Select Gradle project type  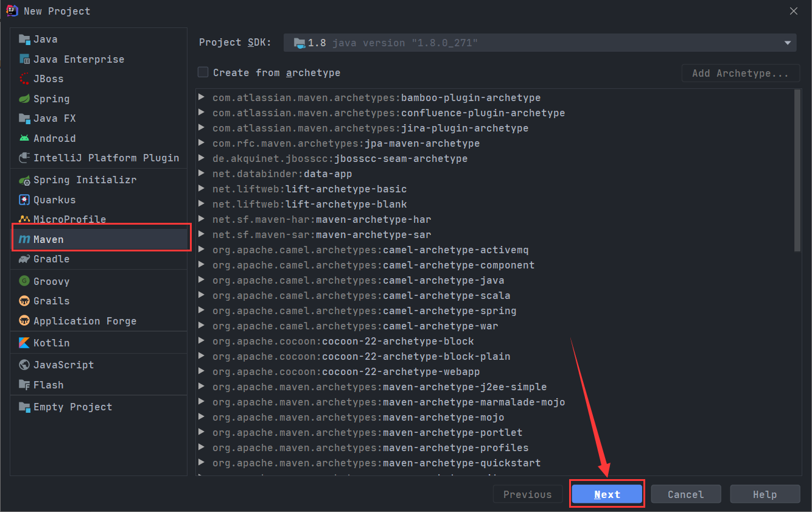pyautogui.click(x=99, y=259)
